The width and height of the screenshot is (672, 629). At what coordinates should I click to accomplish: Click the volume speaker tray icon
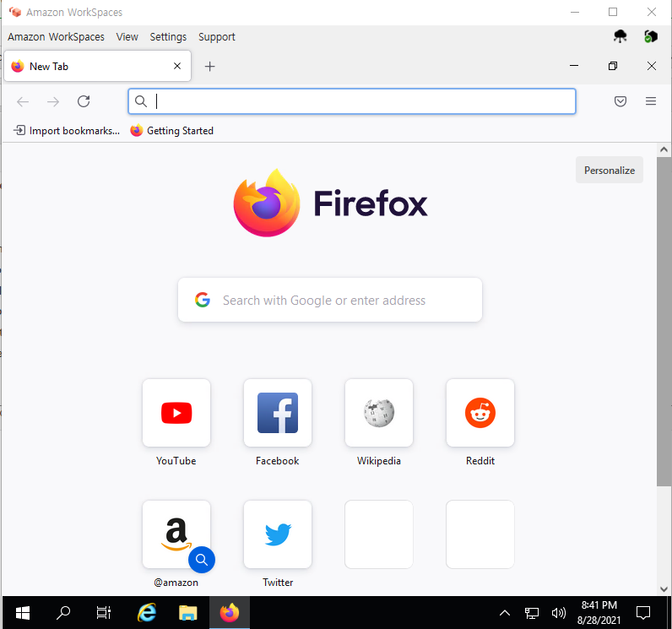[558, 613]
